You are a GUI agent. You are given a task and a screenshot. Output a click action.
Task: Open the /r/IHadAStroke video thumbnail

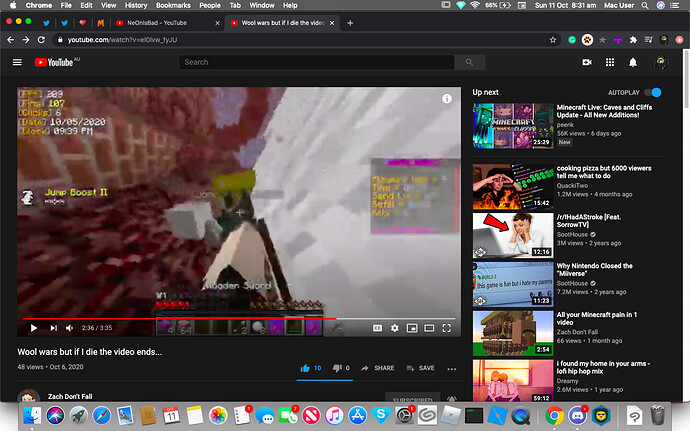tap(513, 236)
